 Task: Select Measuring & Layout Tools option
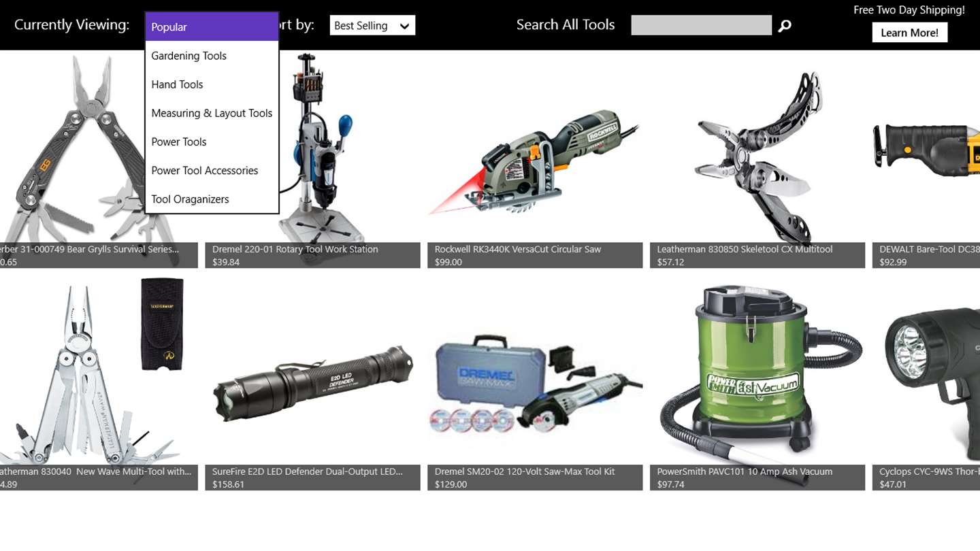coord(212,113)
